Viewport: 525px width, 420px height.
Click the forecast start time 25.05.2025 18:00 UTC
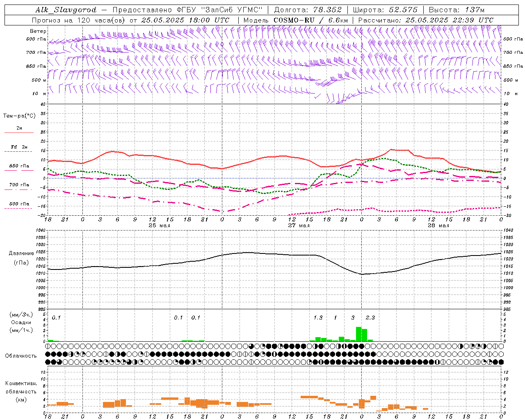click(185, 20)
